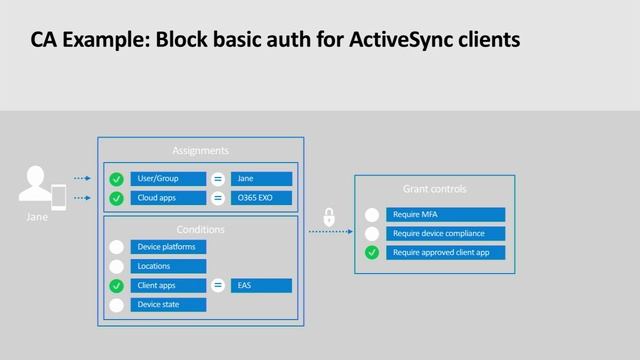
Task: Select the Client apps box
Action: click(168, 285)
